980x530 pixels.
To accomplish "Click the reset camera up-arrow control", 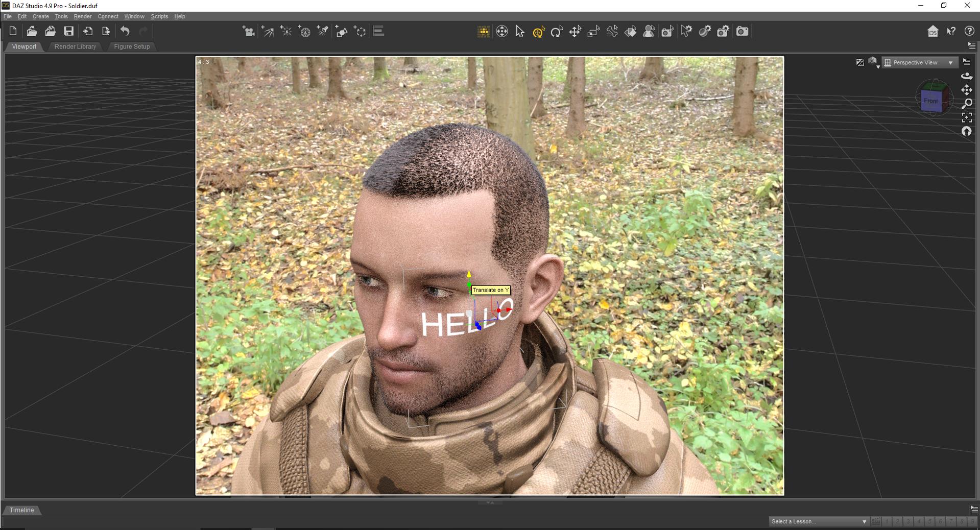I will [x=967, y=131].
